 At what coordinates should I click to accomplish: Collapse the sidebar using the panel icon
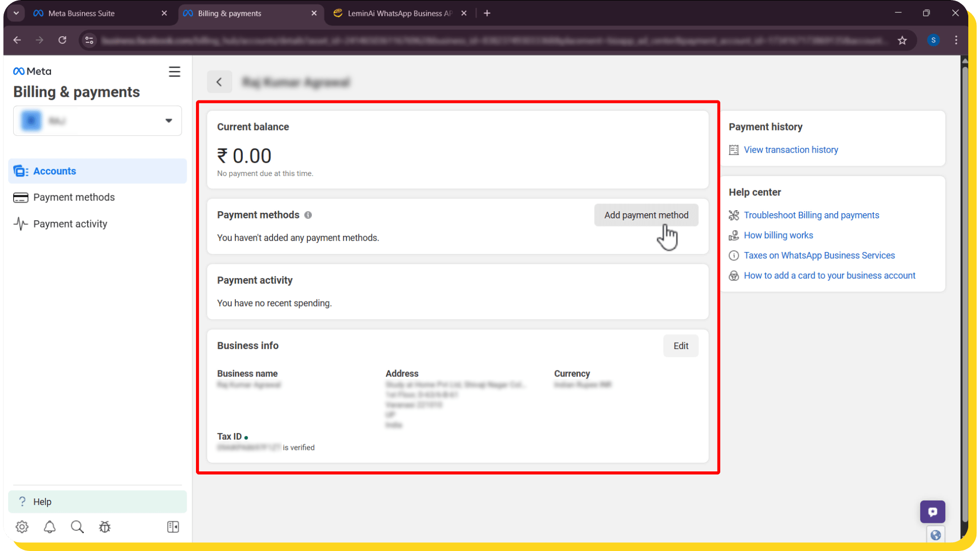coord(173,527)
